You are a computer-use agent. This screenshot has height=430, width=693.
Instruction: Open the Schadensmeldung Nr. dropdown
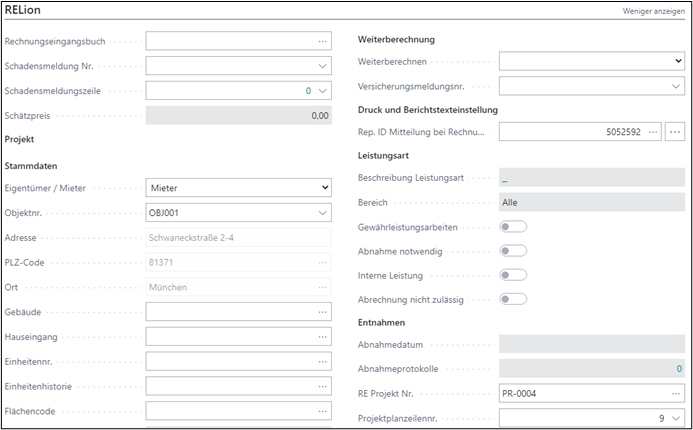[x=322, y=66]
